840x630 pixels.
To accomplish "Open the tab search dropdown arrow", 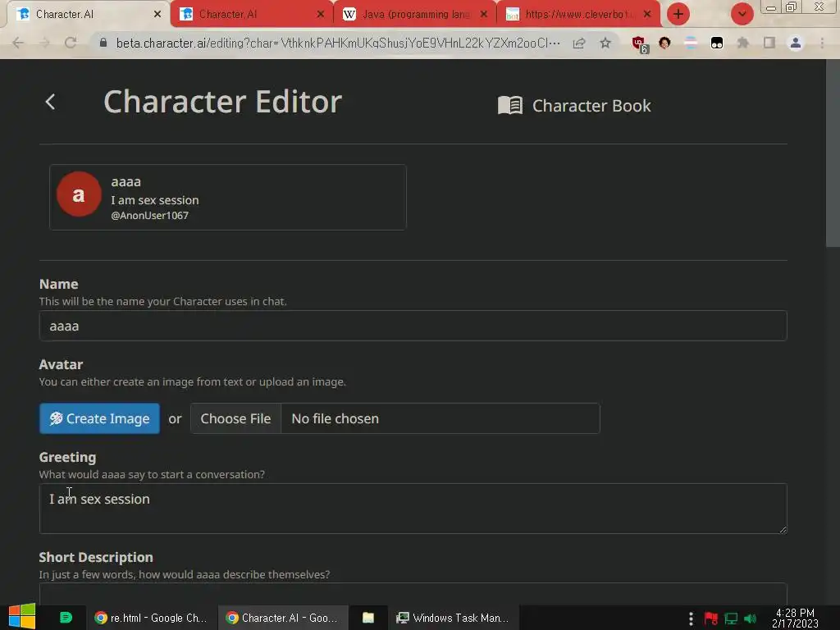I will pyautogui.click(x=742, y=14).
